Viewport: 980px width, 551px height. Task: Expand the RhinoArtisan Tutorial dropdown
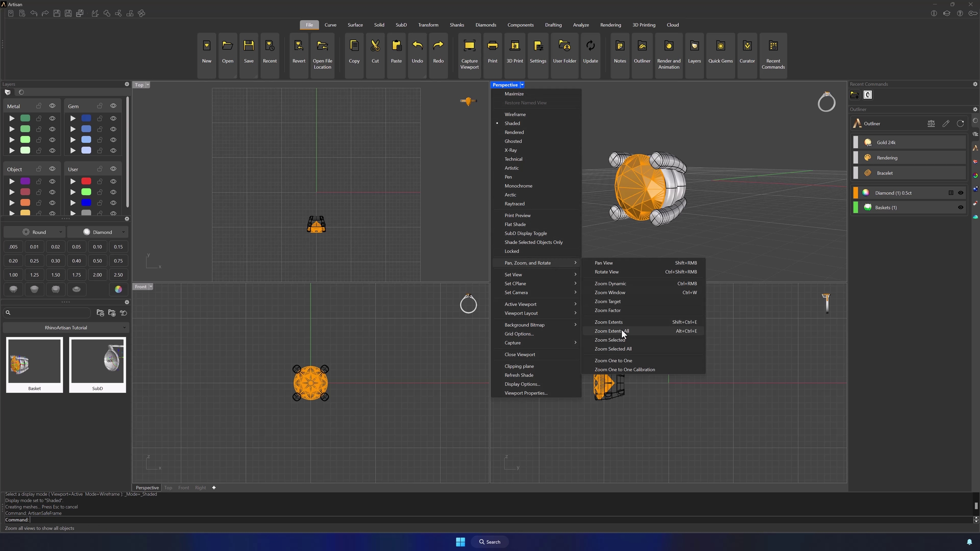66,328
